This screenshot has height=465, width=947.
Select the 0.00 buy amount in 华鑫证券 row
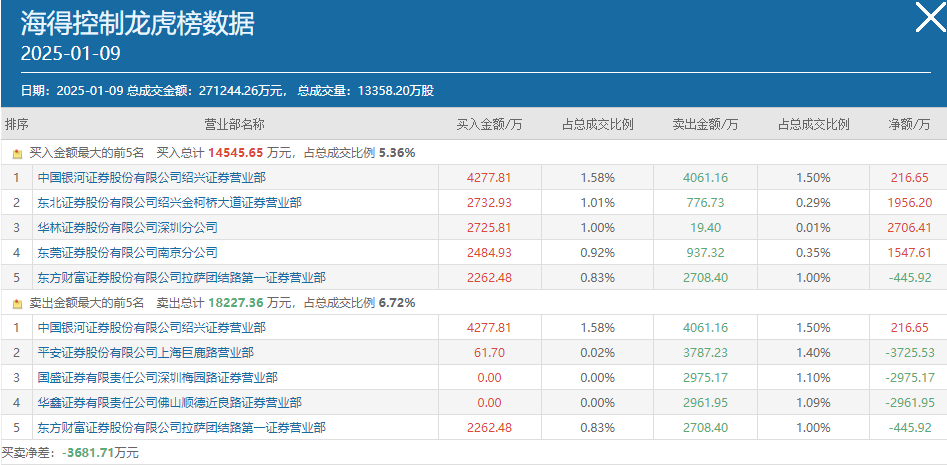click(x=489, y=402)
